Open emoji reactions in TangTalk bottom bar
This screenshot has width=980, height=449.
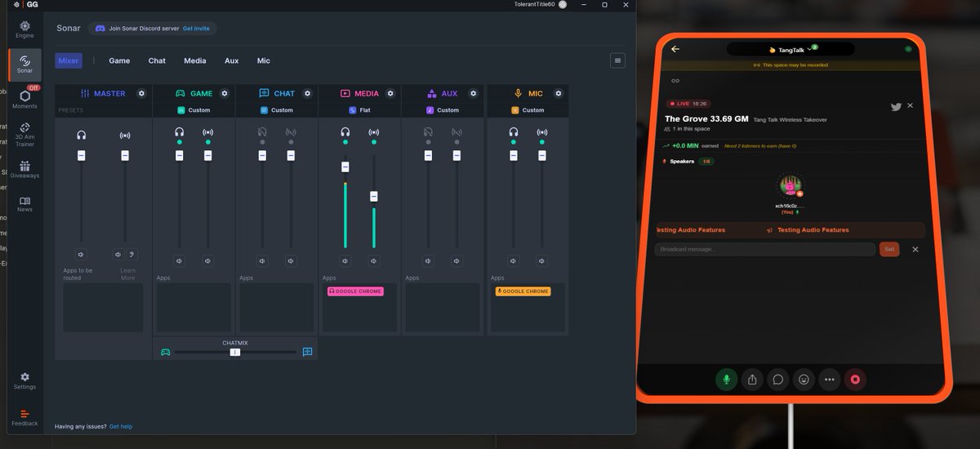pyautogui.click(x=804, y=379)
